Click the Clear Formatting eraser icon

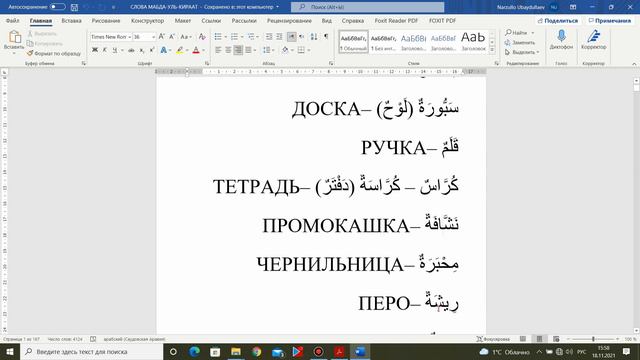point(202,37)
